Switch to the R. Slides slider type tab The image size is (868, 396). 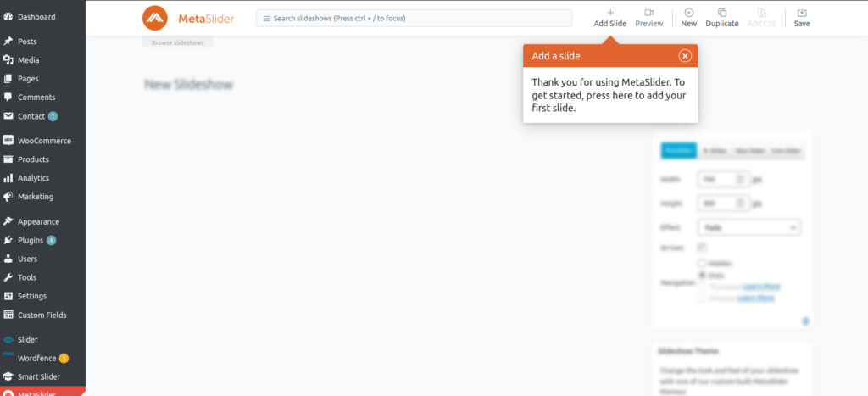point(715,151)
